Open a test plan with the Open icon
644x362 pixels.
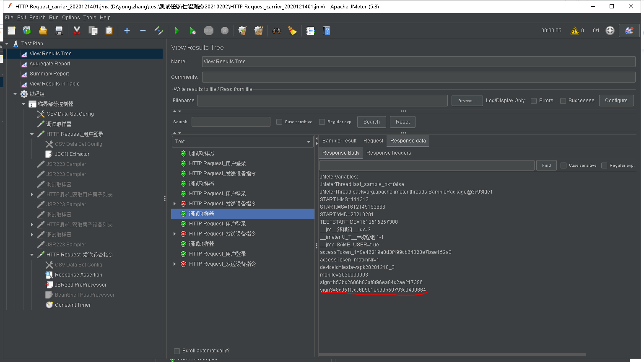pos(43,30)
